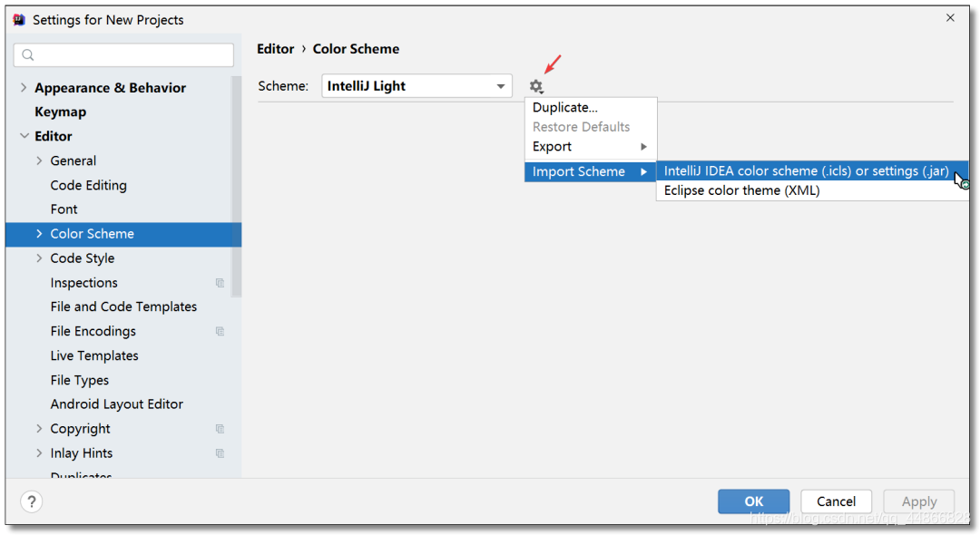980x535 pixels.
Task: Click the icon next to Inlay Hints
Action: pyautogui.click(x=220, y=452)
